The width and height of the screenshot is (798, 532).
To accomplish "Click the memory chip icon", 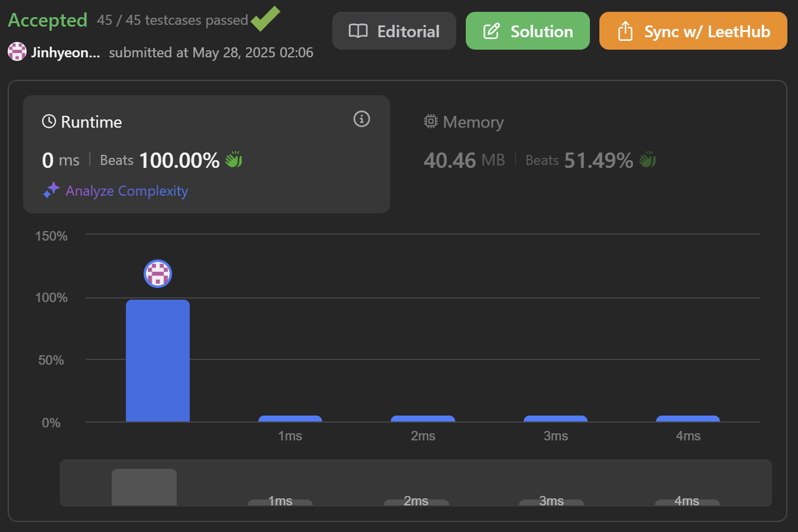I will 431,122.
